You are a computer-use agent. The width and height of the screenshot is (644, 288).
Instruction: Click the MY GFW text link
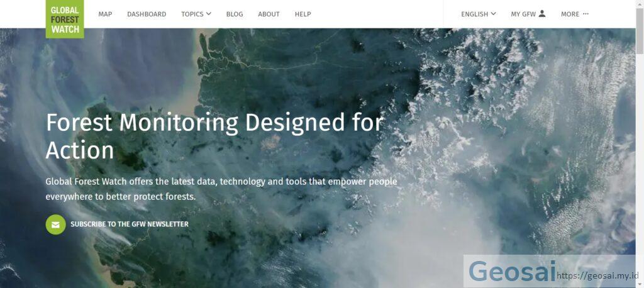click(x=523, y=14)
